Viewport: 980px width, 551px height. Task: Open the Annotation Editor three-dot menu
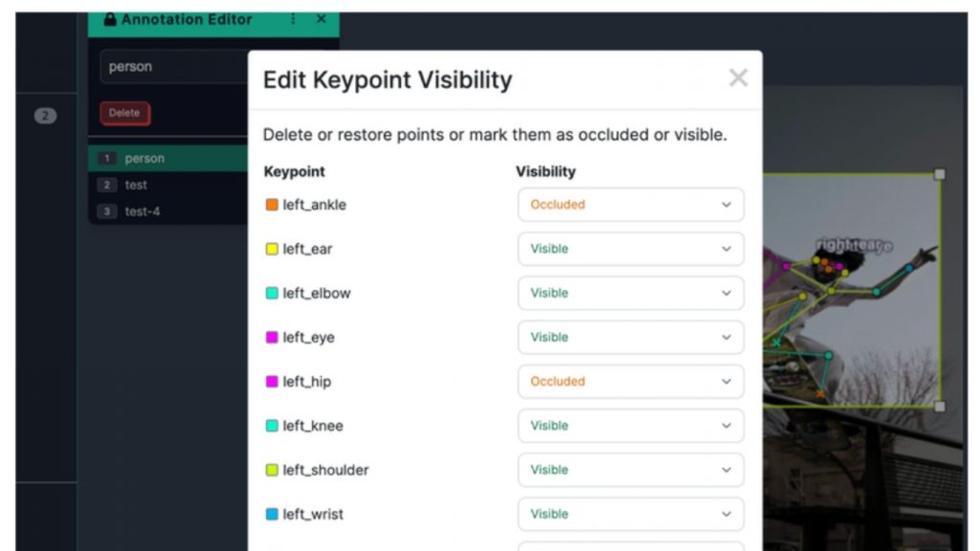click(x=293, y=19)
